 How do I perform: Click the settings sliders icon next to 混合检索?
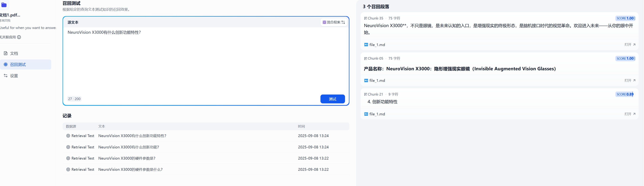click(343, 22)
